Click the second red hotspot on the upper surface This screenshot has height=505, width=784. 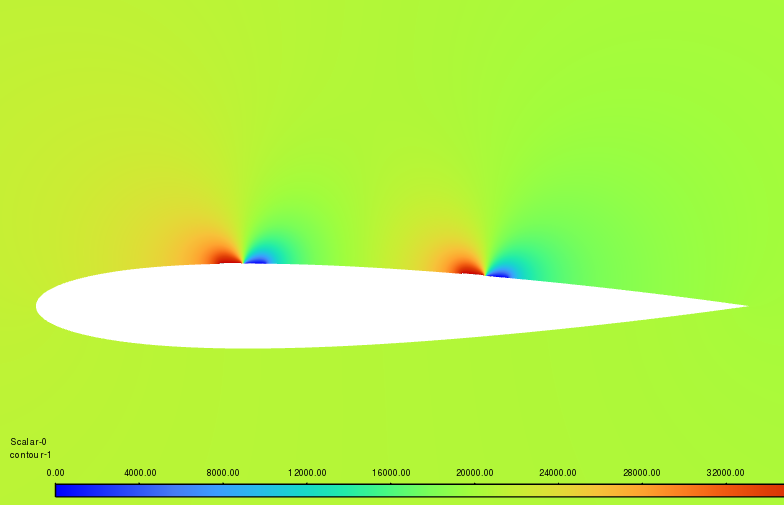click(467, 268)
